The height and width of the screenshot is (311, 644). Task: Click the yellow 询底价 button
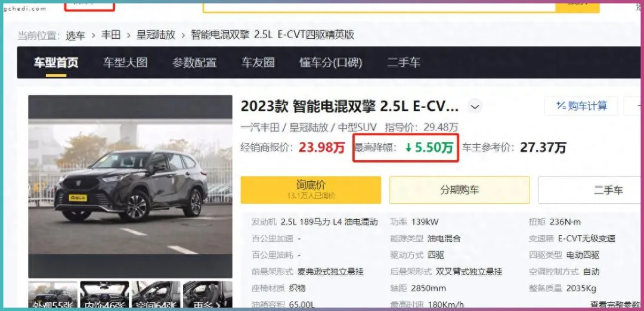[311, 189]
